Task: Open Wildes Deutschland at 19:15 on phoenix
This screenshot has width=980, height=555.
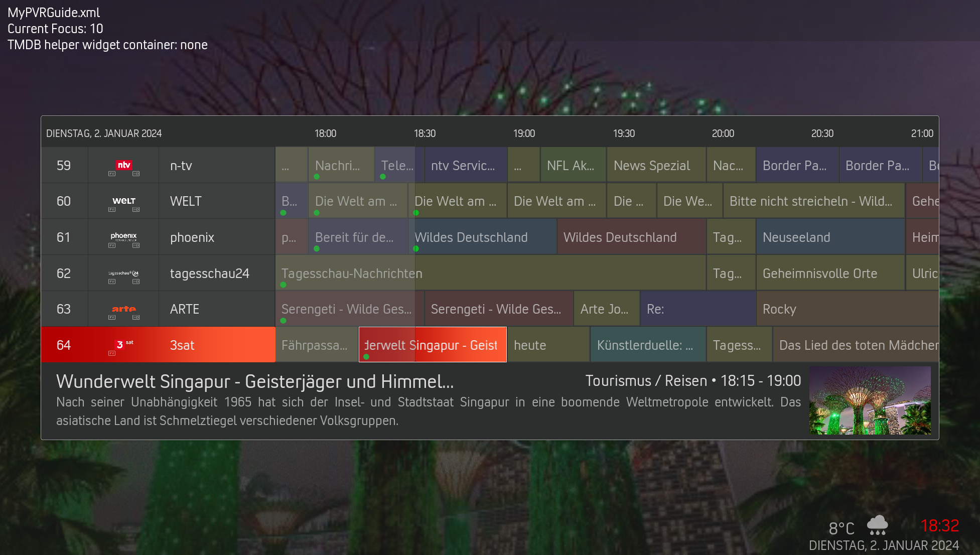Action: [632, 237]
